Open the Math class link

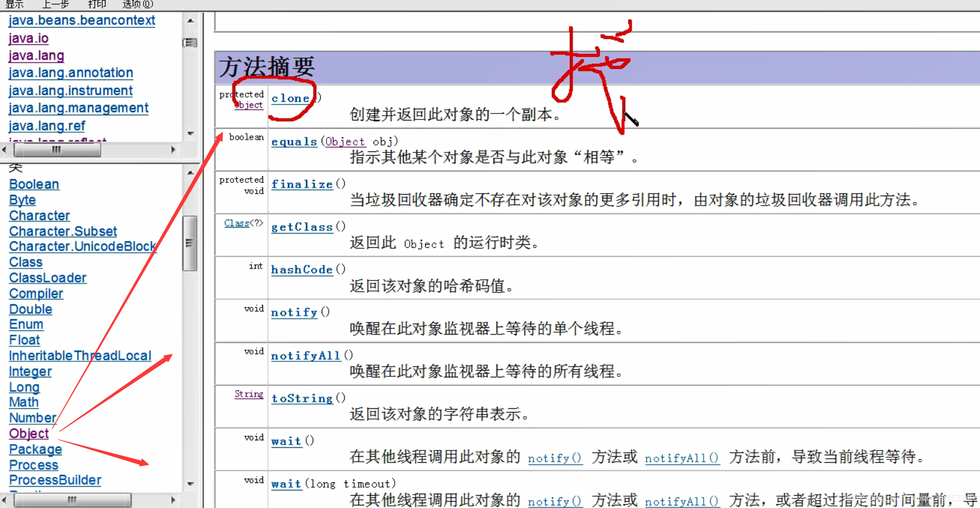click(x=24, y=402)
